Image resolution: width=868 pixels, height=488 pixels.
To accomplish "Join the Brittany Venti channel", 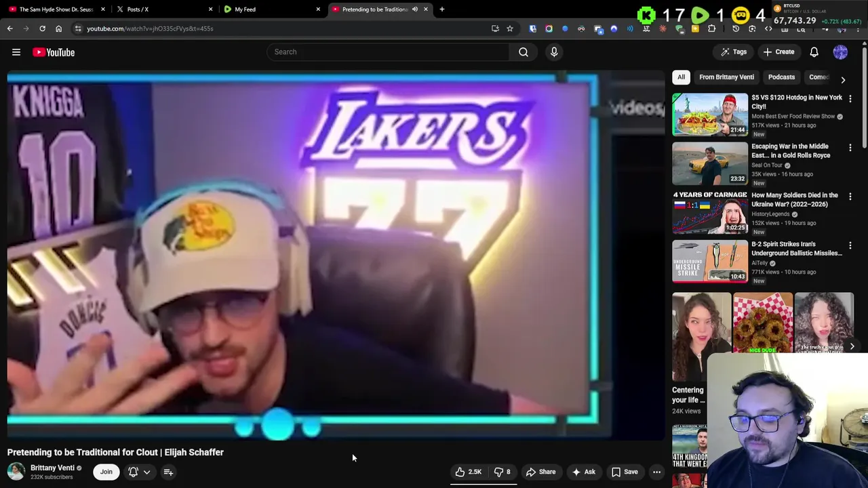I will [x=106, y=472].
